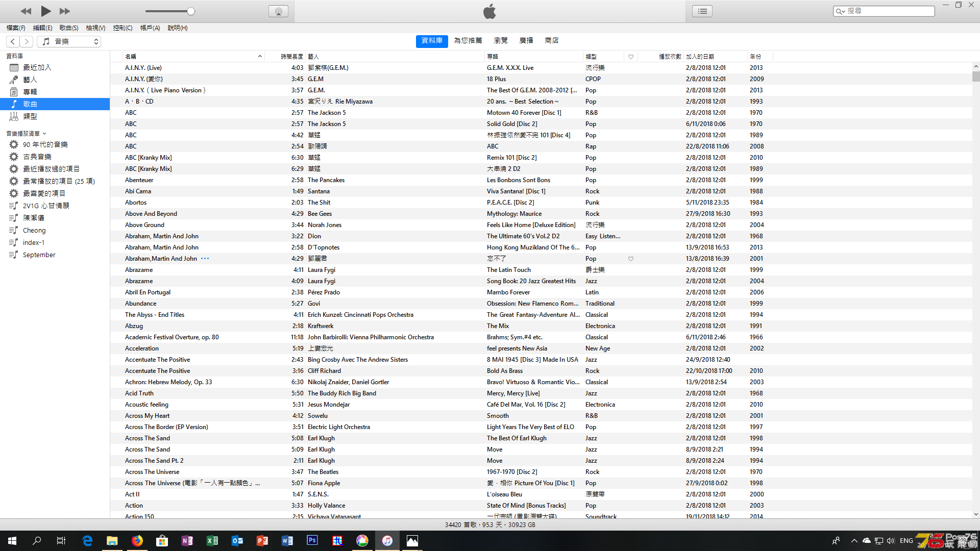The image size is (980, 551).
Task: Sort by the 類型 column header
Action: click(x=603, y=57)
